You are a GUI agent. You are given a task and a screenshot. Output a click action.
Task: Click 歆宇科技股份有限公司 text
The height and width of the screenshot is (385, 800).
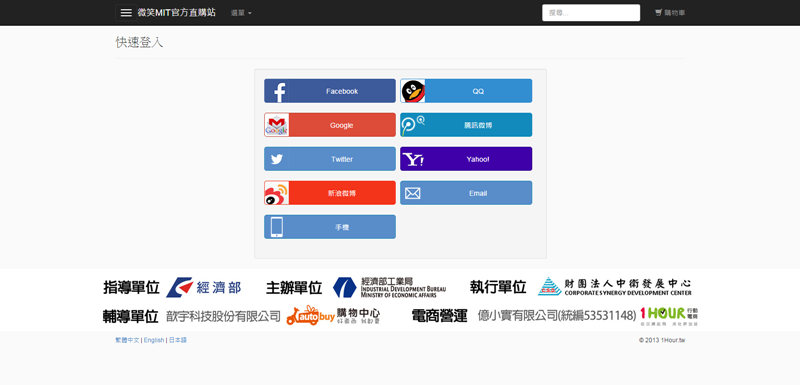[x=223, y=316]
